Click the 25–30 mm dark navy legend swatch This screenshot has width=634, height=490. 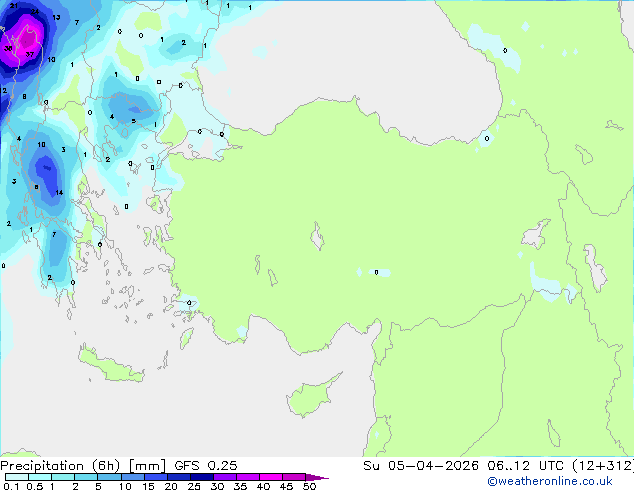(202, 477)
